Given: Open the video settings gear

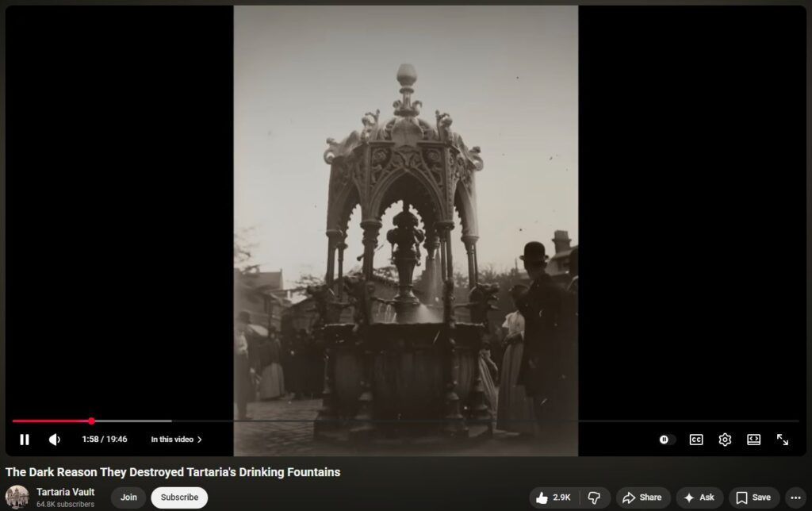Looking at the screenshot, I should coord(725,440).
